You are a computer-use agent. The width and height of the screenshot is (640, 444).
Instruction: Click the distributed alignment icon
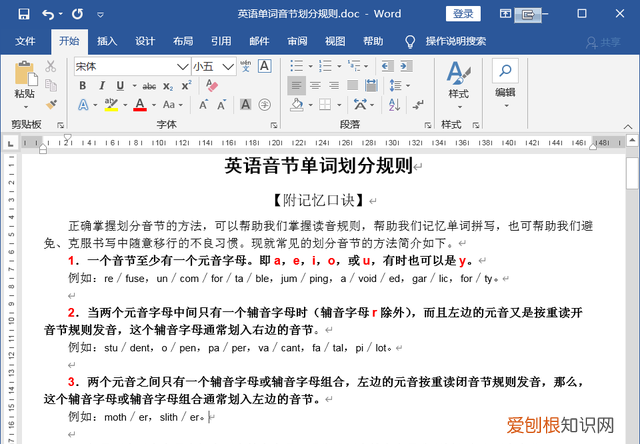point(371,85)
